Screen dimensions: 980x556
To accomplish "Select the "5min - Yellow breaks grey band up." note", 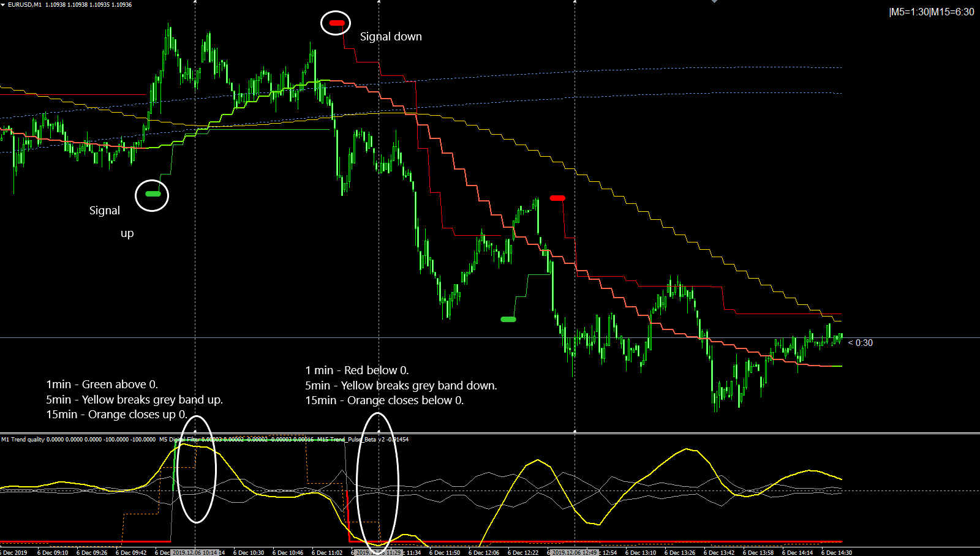I will 135,400.
